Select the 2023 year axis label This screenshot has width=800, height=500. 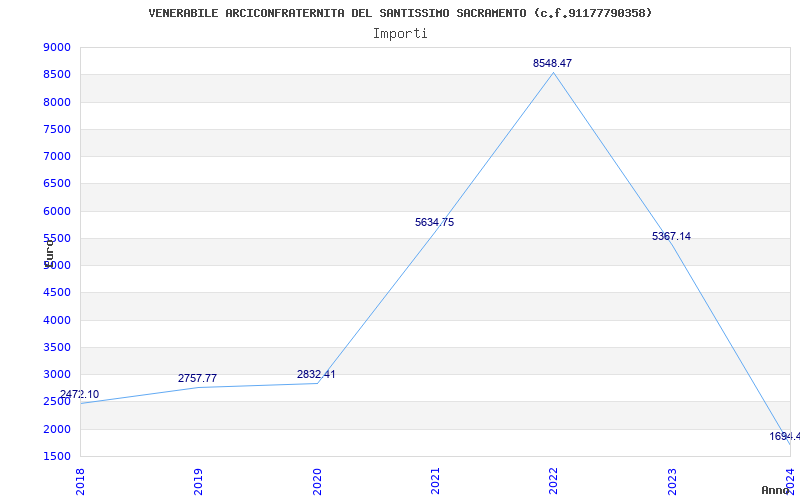pos(672,481)
